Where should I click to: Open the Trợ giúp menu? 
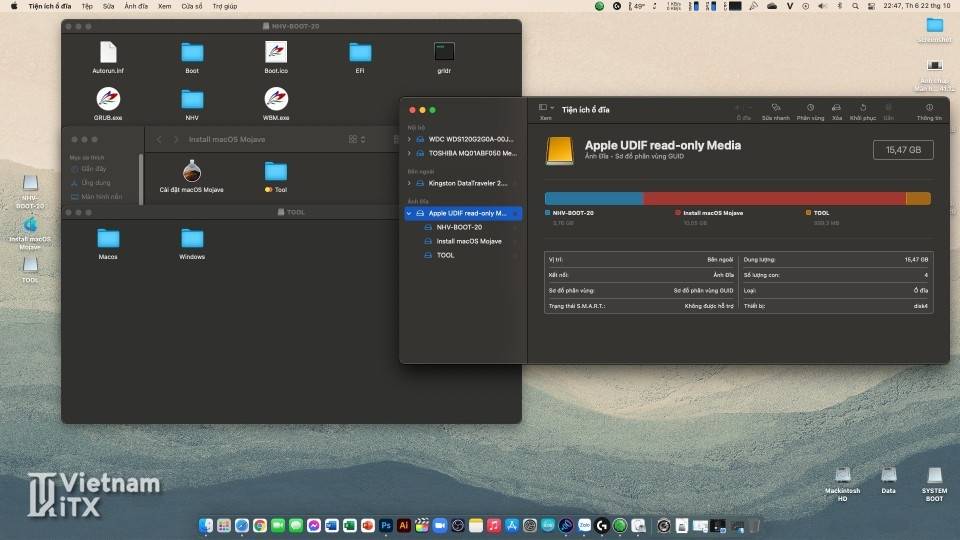click(224, 6)
